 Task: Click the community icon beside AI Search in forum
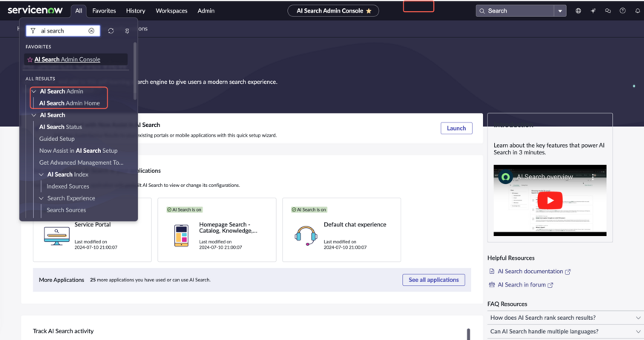(x=492, y=284)
